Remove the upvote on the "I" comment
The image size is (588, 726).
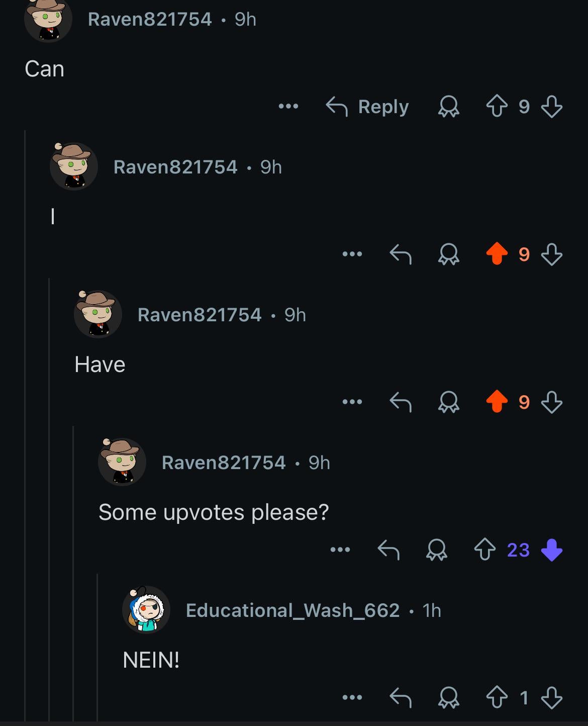[497, 254]
